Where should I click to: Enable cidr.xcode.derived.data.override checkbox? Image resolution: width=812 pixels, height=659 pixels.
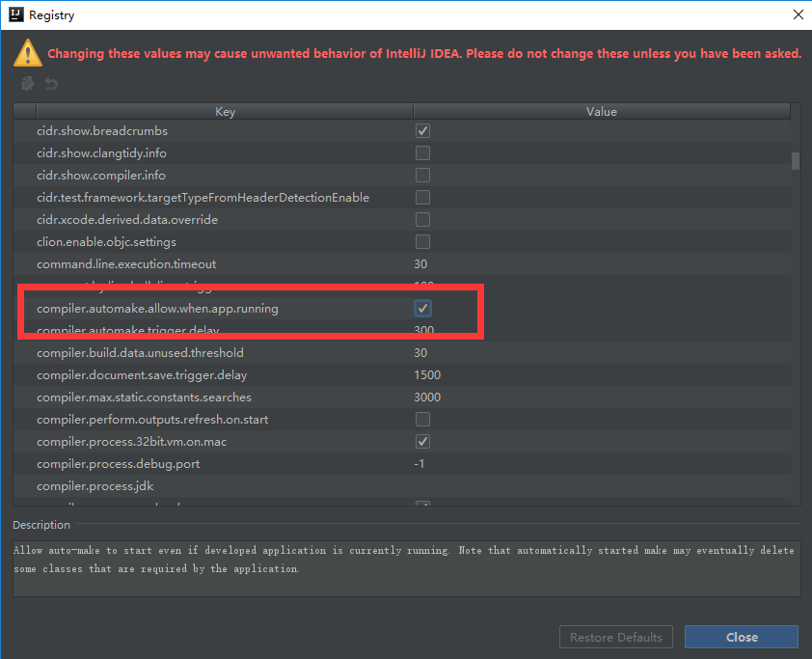[422, 220]
